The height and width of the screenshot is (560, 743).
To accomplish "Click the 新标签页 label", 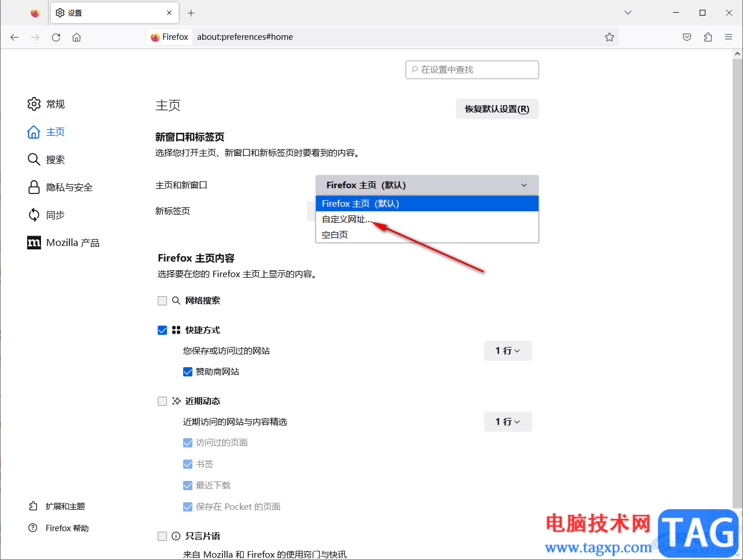I will pyautogui.click(x=173, y=211).
